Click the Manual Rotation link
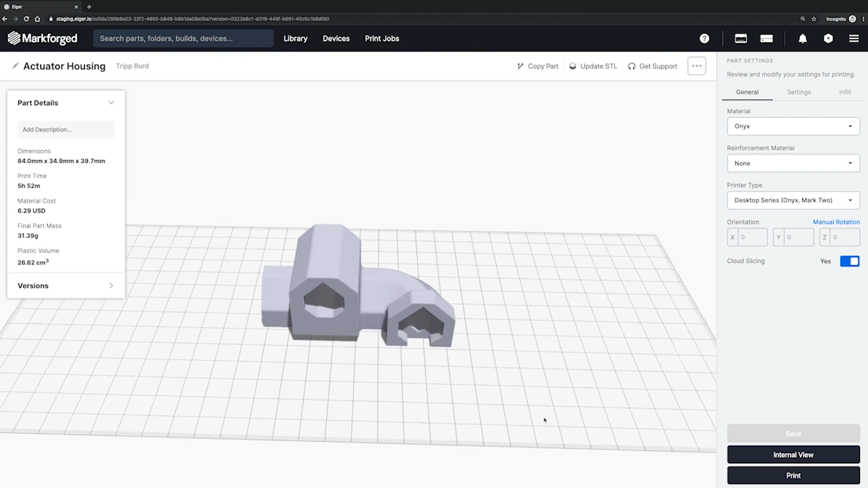The width and height of the screenshot is (868, 488). 836,222
